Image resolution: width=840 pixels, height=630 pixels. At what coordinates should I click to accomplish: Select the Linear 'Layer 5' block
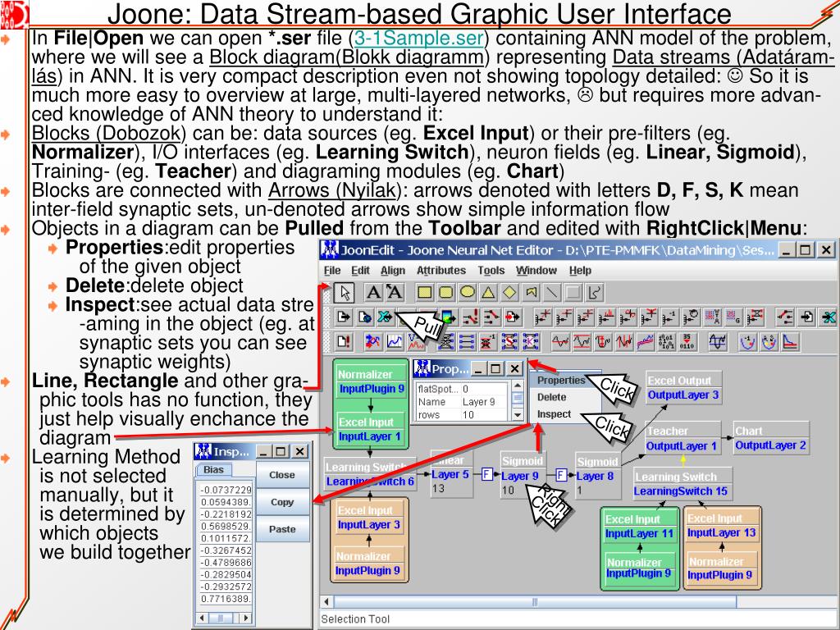coord(451,473)
